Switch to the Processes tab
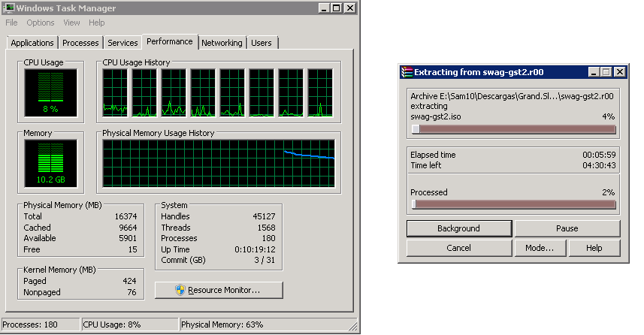Image resolution: width=644 pixels, height=335 pixels. point(80,43)
